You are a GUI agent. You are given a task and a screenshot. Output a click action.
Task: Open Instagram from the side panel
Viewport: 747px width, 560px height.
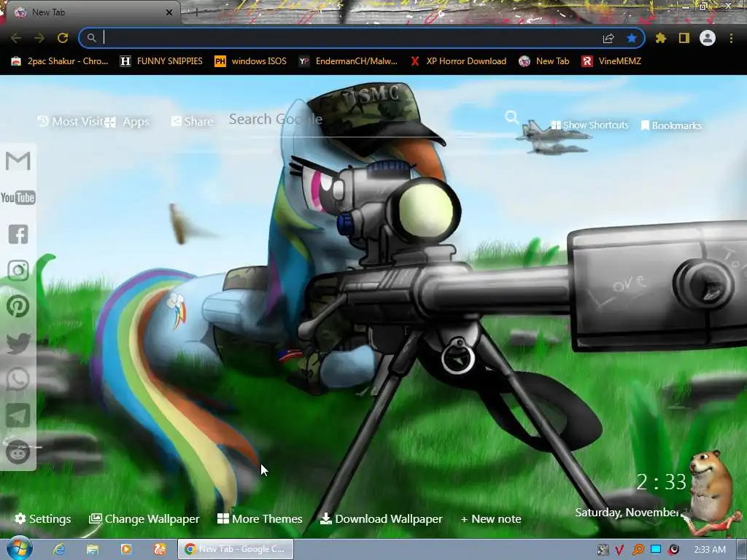[18, 271]
